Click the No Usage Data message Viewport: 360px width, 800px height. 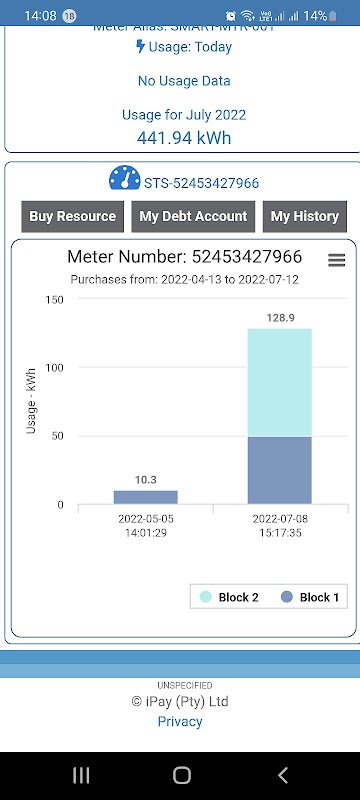coord(184,81)
